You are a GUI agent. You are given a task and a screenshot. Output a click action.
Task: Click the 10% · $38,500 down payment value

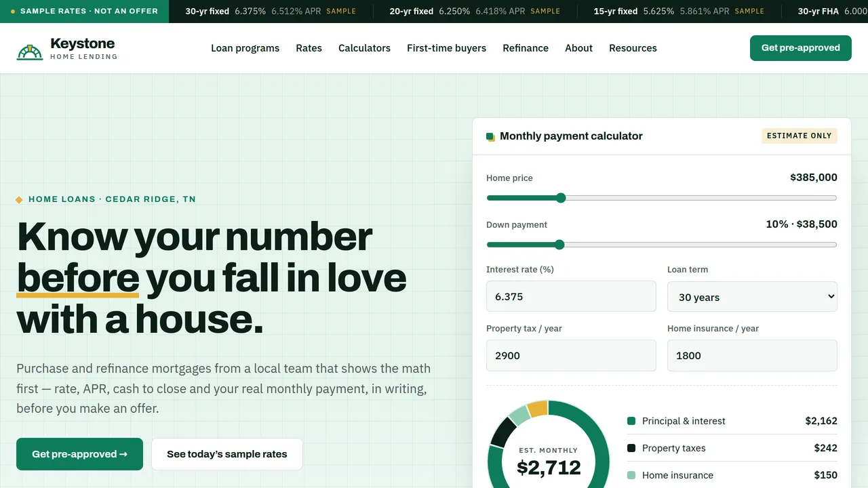tap(802, 224)
